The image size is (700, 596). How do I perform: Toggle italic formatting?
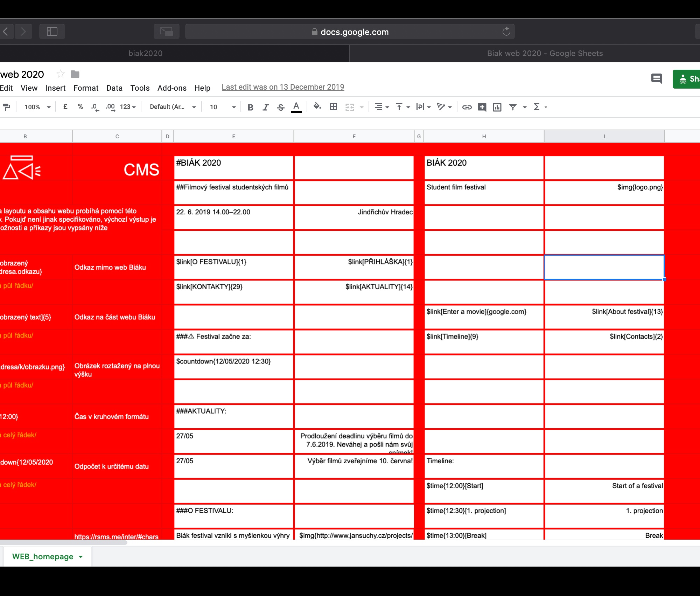coord(266,107)
